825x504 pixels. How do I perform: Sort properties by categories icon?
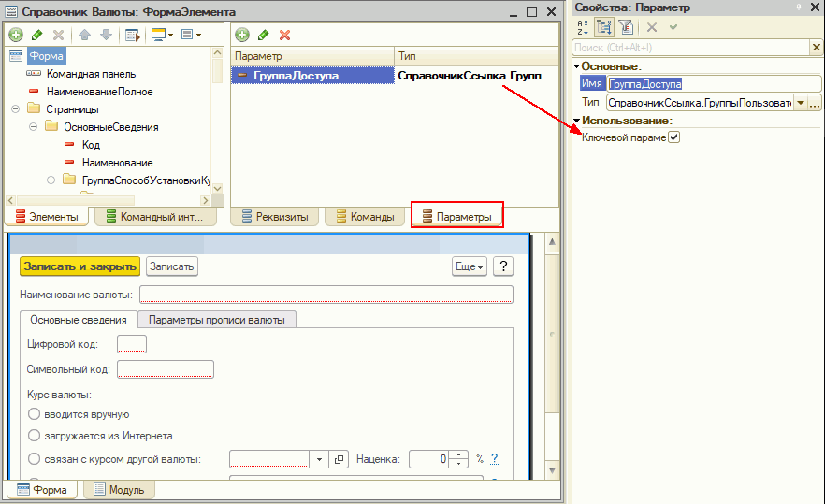(604, 27)
